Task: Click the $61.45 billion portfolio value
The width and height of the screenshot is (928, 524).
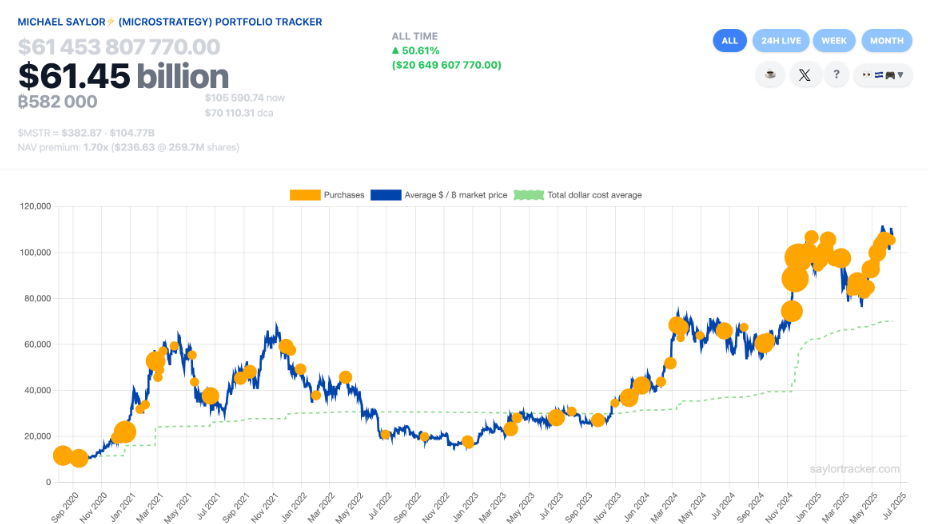Action: 123,76
